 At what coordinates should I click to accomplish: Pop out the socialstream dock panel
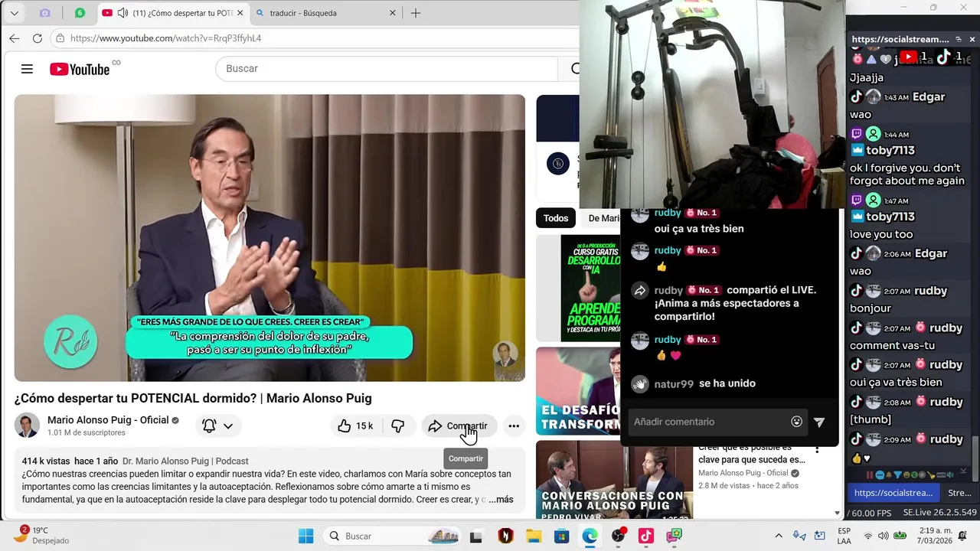tap(958, 39)
